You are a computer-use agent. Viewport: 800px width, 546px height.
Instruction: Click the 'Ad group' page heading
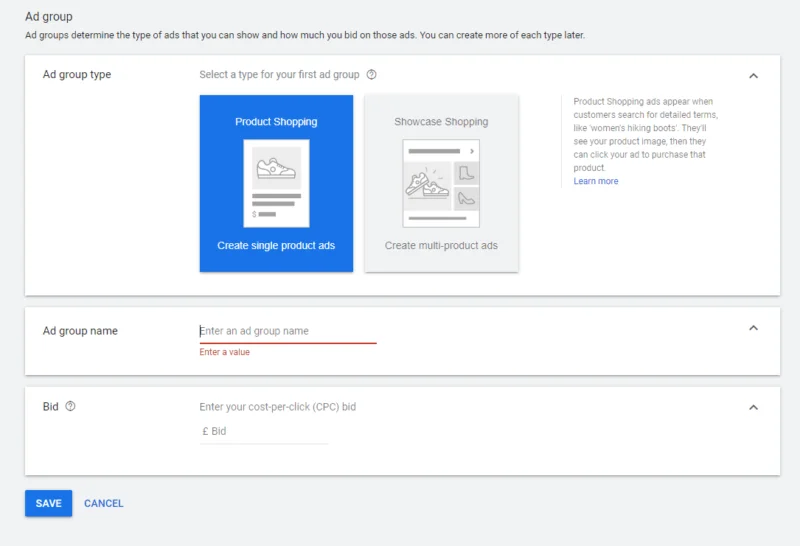(x=49, y=16)
